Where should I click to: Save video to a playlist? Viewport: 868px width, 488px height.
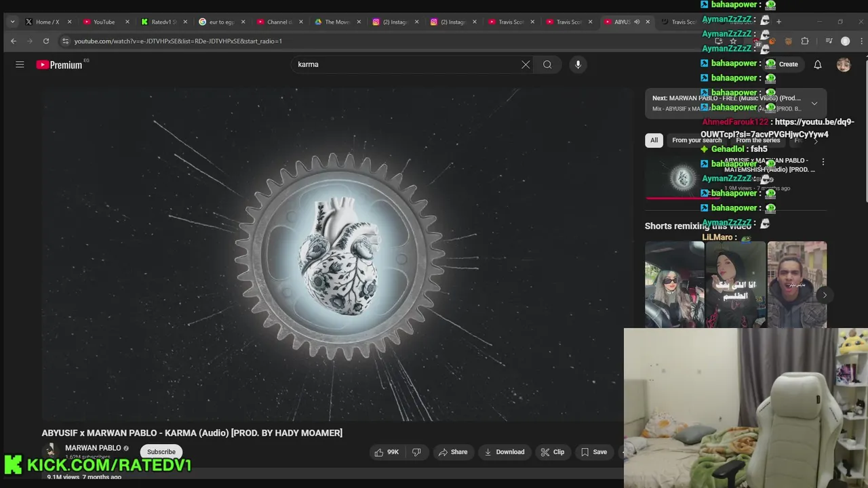point(594,452)
